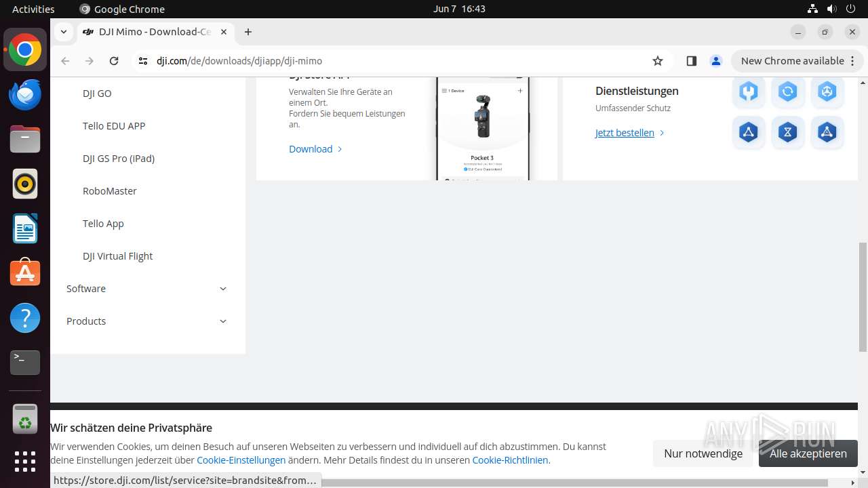Viewport: 868px width, 488px height.
Task: Open the Trash in the dock
Action: point(25,419)
